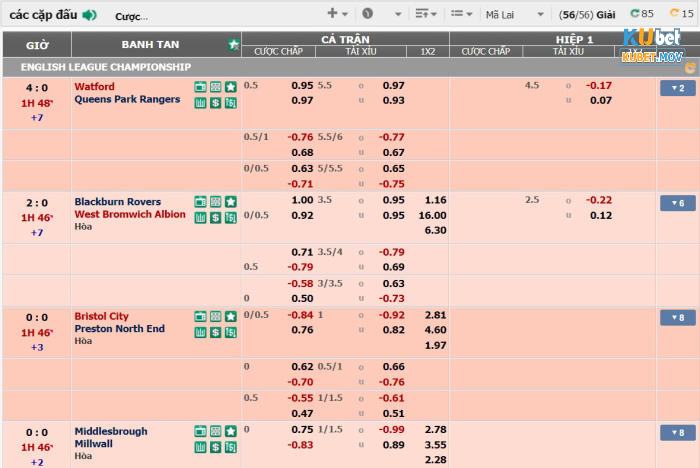Favorite the Middlesbrough match with star

pyautogui.click(x=231, y=431)
